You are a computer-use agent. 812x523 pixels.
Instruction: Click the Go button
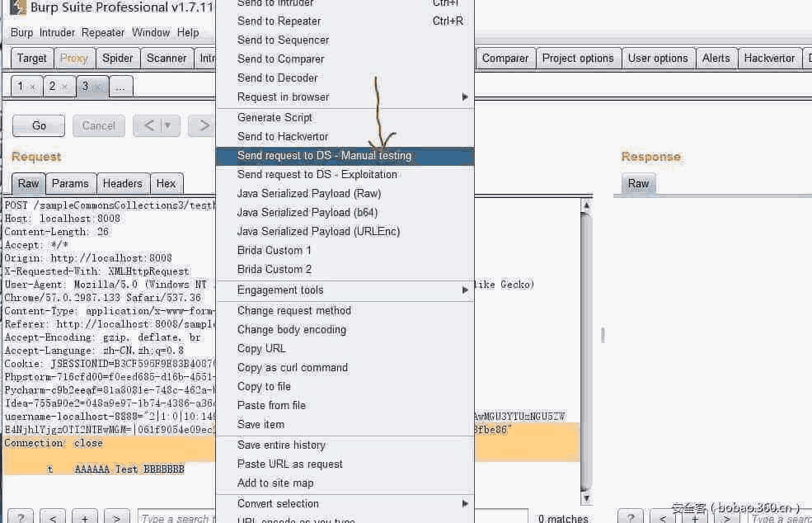[x=38, y=125]
